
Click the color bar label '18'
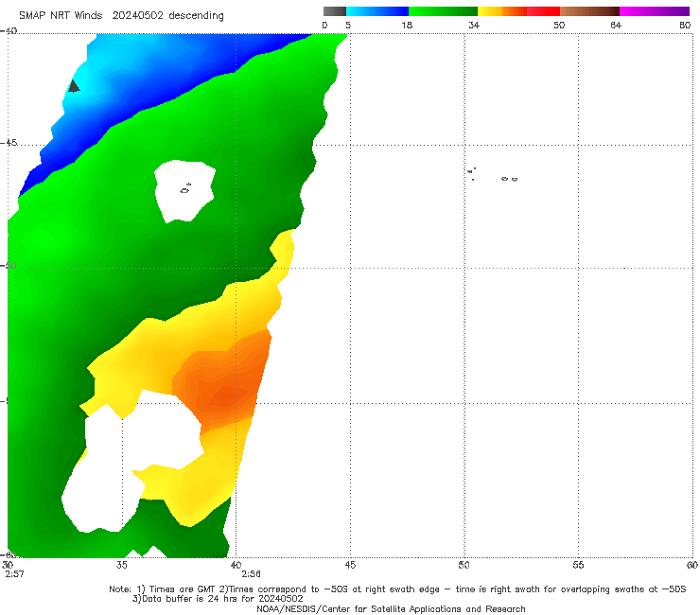tap(407, 25)
